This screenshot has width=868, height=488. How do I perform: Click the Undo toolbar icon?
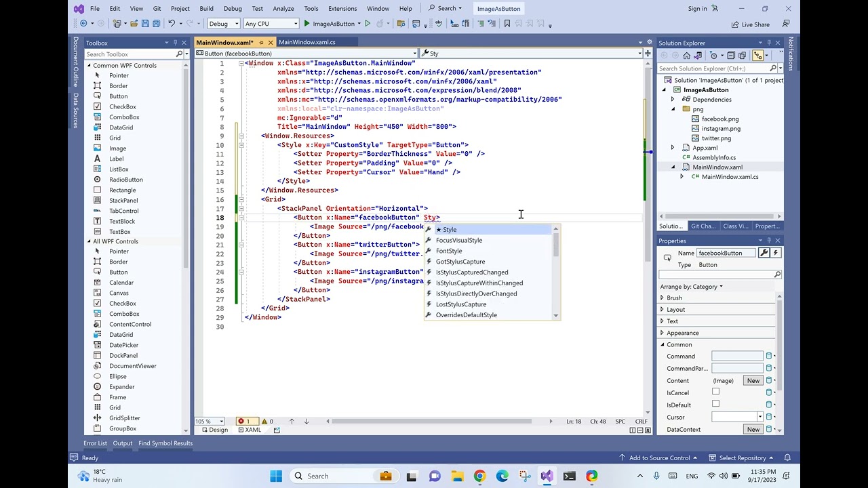(172, 24)
